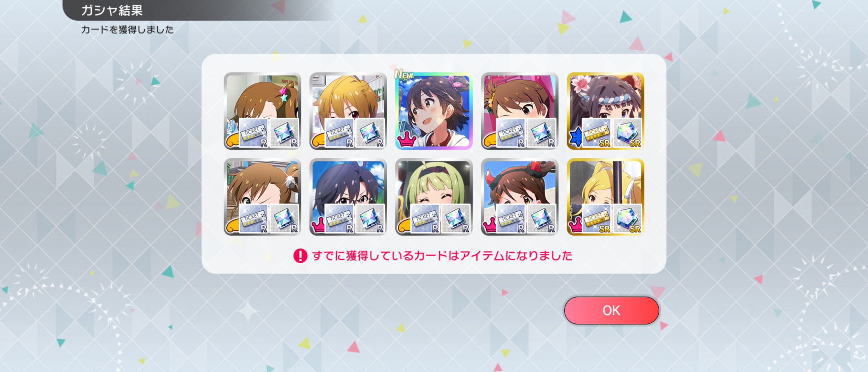Click the red exclamation notice icon

pos(300,256)
